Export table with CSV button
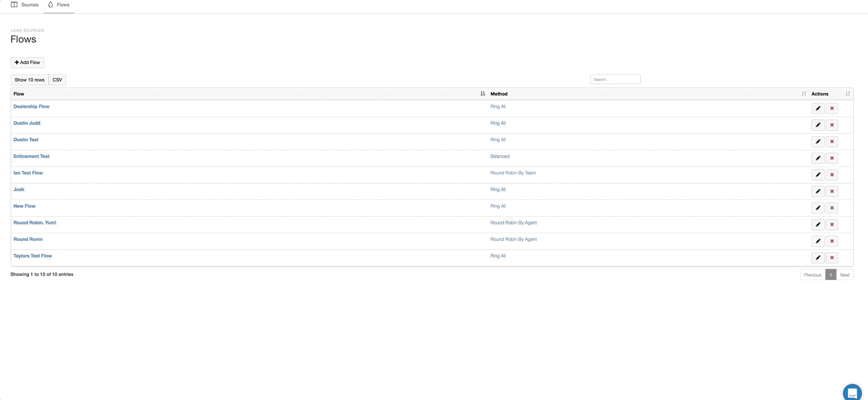The height and width of the screenshot is (400, 868). coord(57,80)
